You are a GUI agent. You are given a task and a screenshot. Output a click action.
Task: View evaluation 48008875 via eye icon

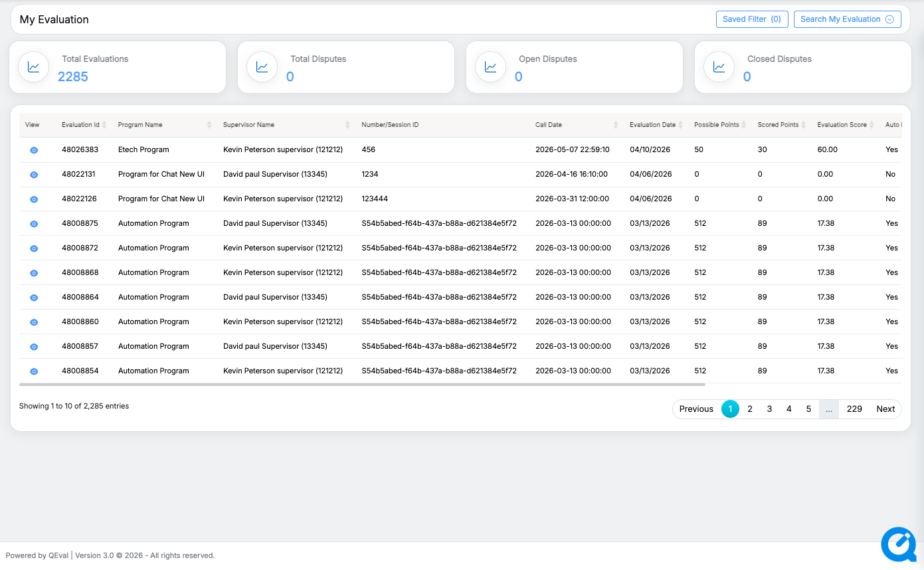[x=34, y=224]
